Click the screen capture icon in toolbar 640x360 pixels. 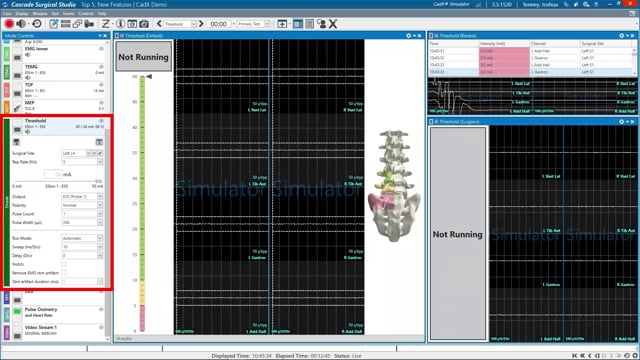(x=132, y=24)
